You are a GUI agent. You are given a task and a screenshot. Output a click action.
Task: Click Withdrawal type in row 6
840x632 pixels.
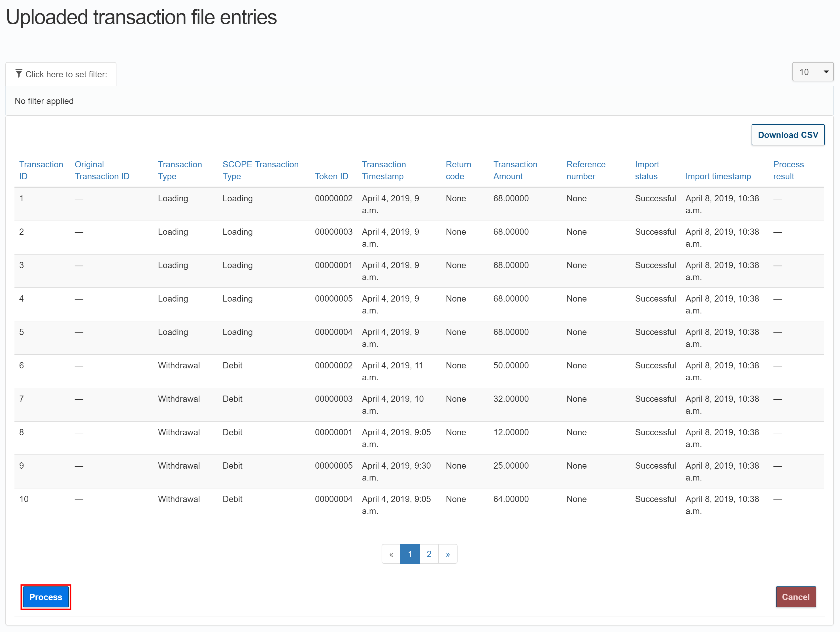click(x=179, y=365)
